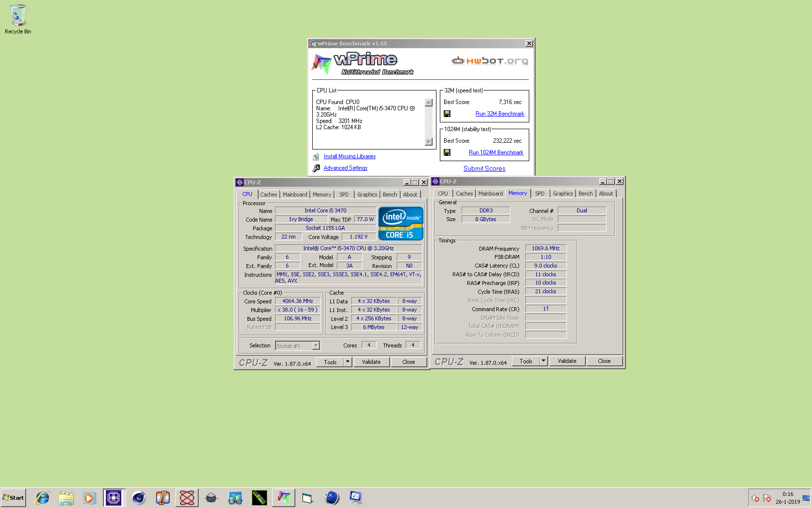
Task: Open the thermometer app icon on taskbar
Action: tap(163, 497)
